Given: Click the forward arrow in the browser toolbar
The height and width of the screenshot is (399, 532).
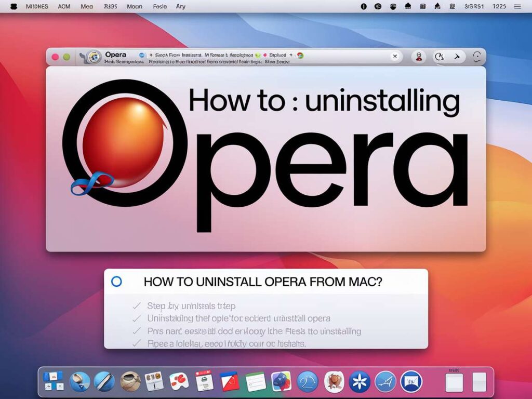Looking at the screenshot, I should (x=457, y=57).
